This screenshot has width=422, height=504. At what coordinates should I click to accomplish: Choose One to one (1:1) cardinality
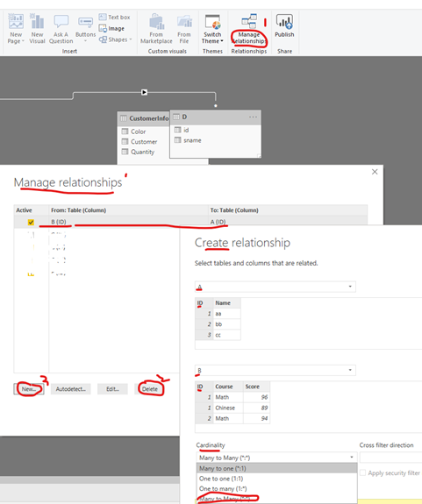pyautogui.click(x=276, y=479)
